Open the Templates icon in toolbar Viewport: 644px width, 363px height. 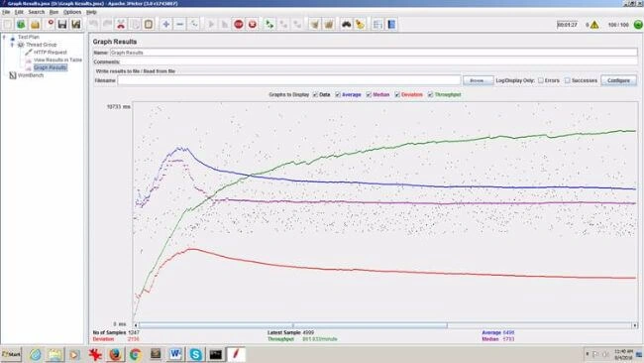pos(21,24)
